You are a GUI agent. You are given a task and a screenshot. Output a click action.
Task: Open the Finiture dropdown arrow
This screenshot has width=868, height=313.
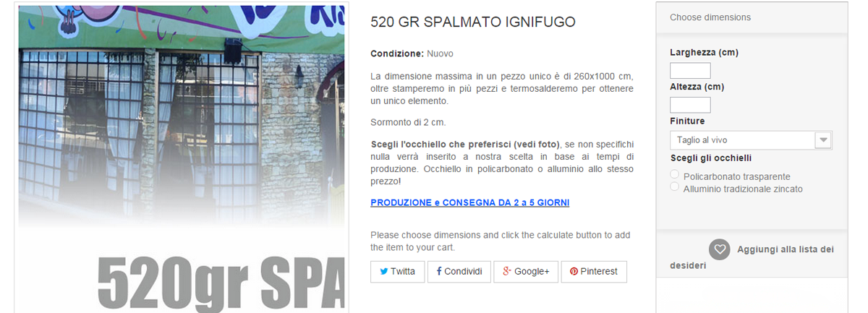pos(822,140)
